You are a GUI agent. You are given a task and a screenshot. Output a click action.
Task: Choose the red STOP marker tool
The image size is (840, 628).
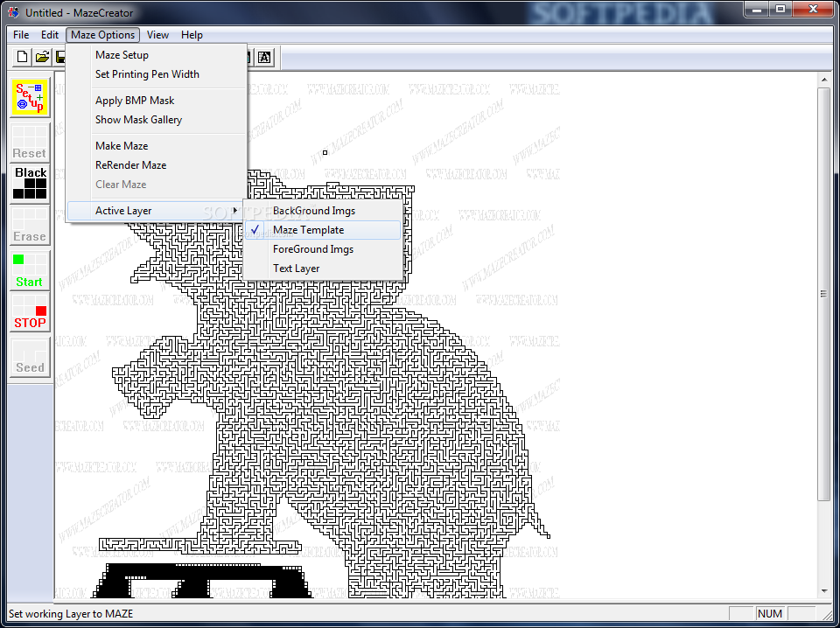coord(30,312)
